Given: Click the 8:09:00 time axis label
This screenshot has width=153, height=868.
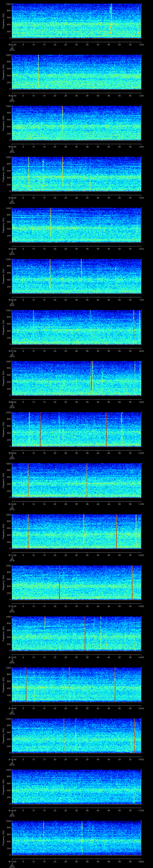Looking at the screenshot, I should tap(12, 453).
